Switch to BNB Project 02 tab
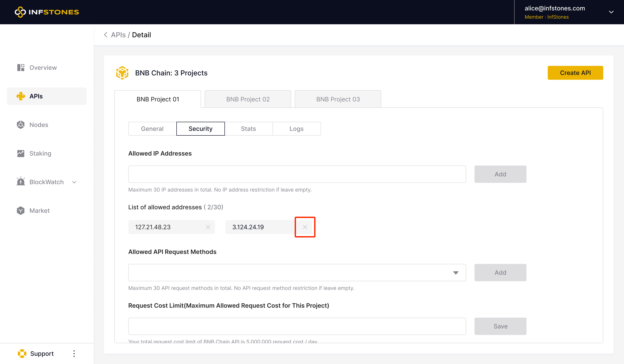This screenshot has width=624, height=364. (x=248, y=99)
